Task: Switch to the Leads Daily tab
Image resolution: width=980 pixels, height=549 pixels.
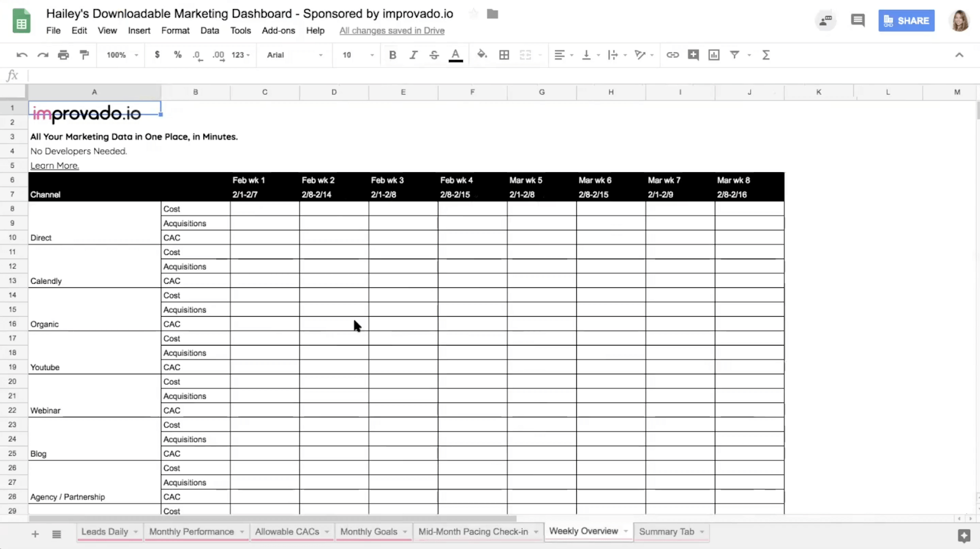Action: (105, 532)
